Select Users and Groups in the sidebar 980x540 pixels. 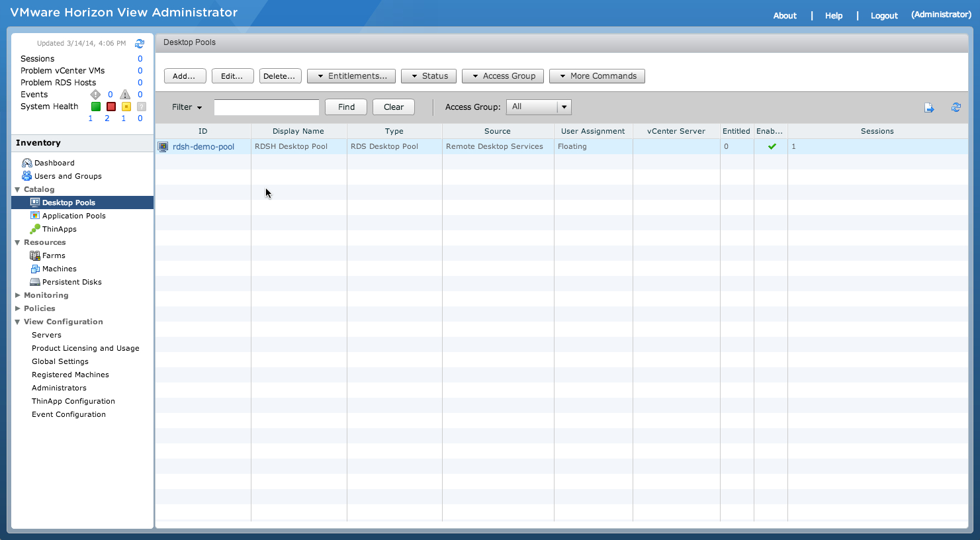coord(69,175)
